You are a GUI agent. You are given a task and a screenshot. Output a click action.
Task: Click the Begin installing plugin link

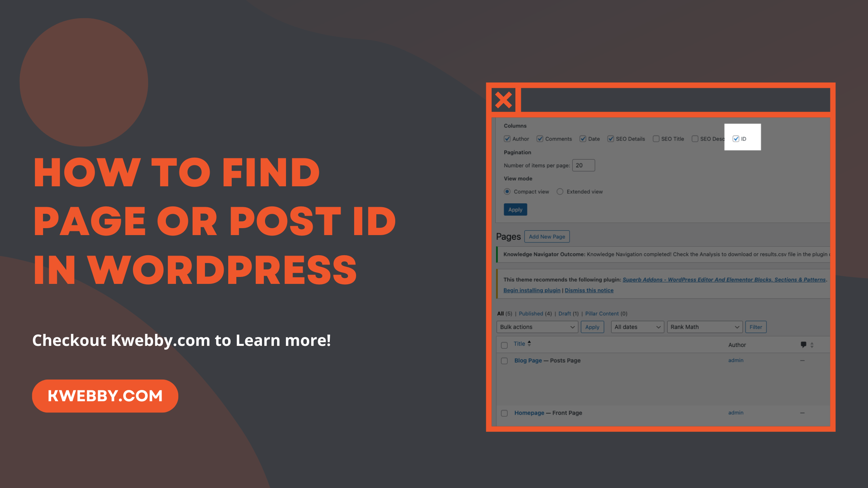531,290
